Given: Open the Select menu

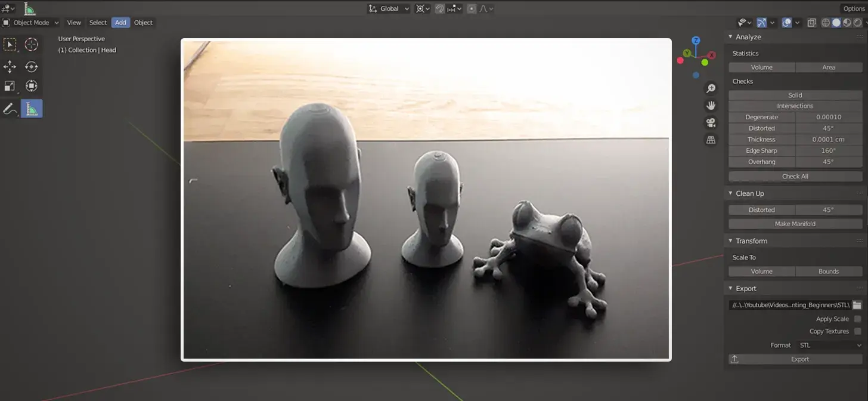Looking at the screenshot, I should [98, 23].
